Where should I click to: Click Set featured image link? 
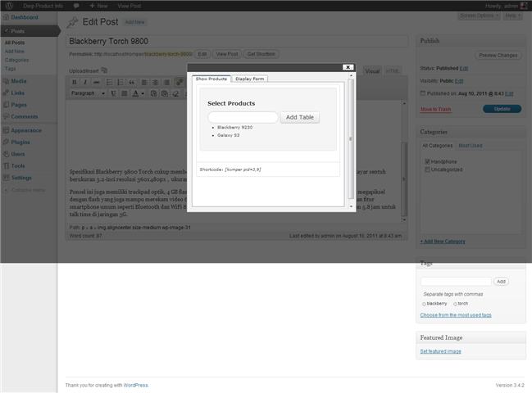point(440,351)
